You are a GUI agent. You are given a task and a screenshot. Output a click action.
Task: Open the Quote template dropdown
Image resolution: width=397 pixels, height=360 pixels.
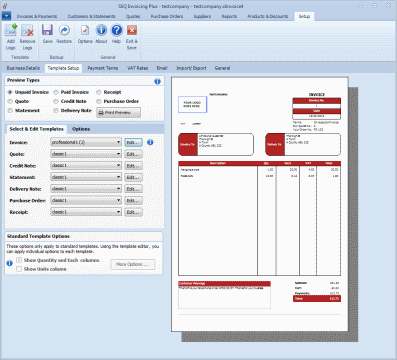[86, 154]
